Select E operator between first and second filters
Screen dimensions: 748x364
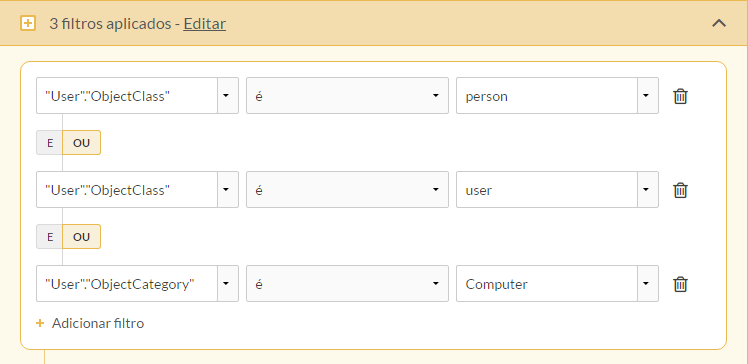click(x=50, y=143)
